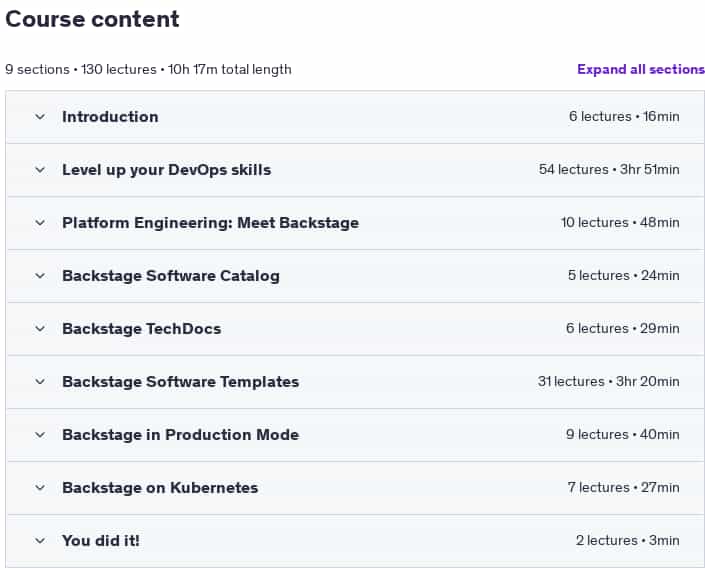
Task: Select Level up your DevOps skills title
Action: click(x=167, y=170)
